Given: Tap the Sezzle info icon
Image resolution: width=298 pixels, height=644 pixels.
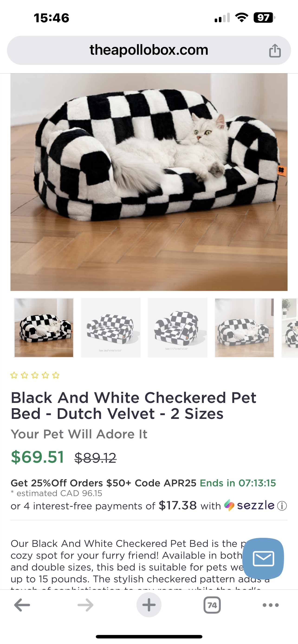Looking at the screenshot, I should point(282,506).
